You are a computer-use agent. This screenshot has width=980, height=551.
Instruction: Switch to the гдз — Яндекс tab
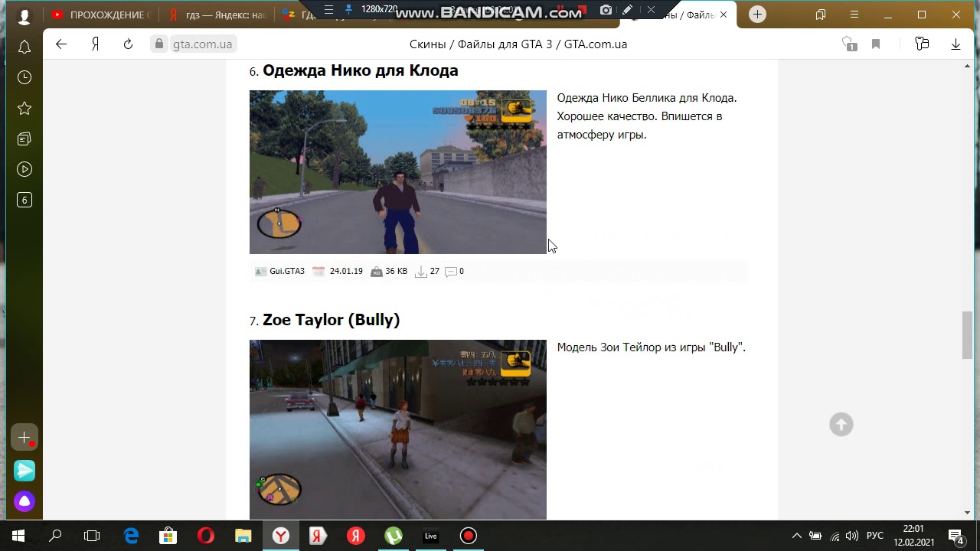219,15
